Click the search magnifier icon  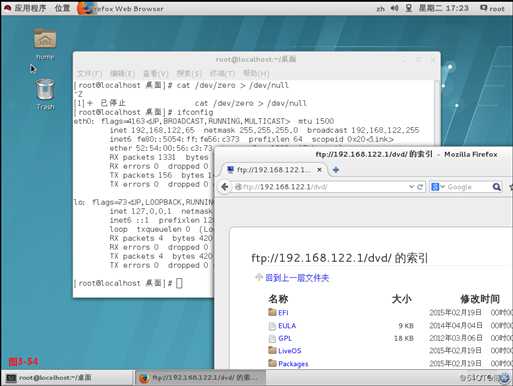pyautogui.click(x=497, y=187)
